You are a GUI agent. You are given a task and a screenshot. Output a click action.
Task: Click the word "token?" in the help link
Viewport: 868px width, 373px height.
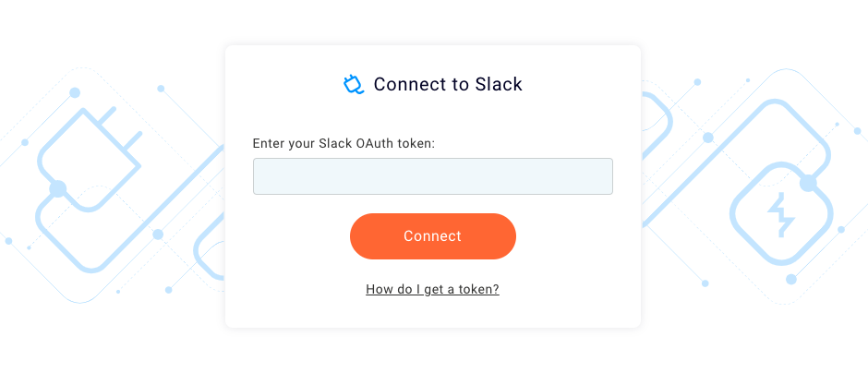477,289
